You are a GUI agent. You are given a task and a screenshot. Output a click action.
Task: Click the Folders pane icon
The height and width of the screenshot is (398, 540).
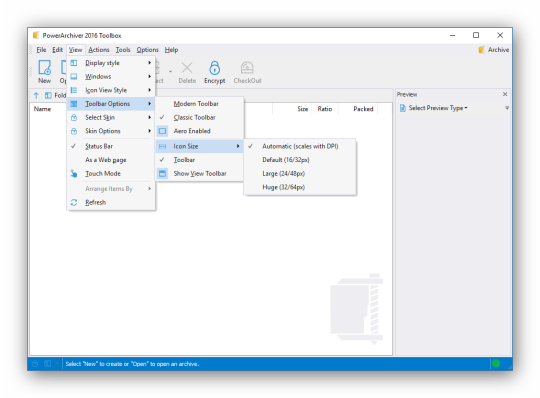[x=48, y=95]
